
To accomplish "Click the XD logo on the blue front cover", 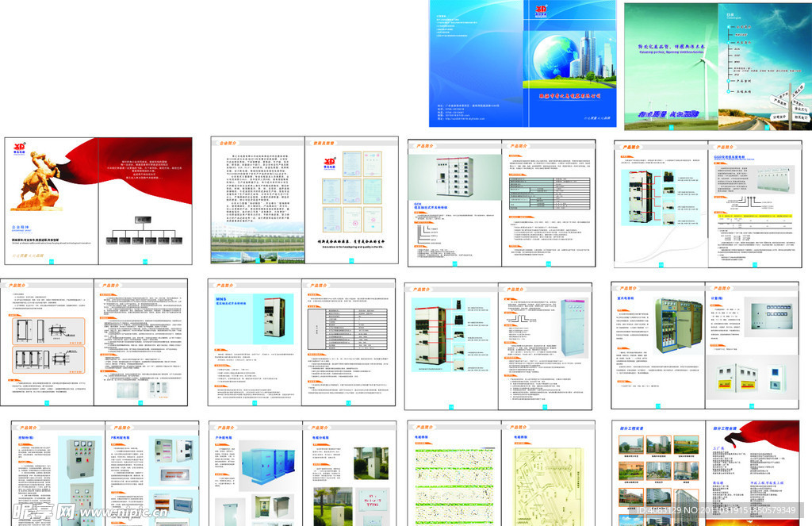I will click(541, 10).
